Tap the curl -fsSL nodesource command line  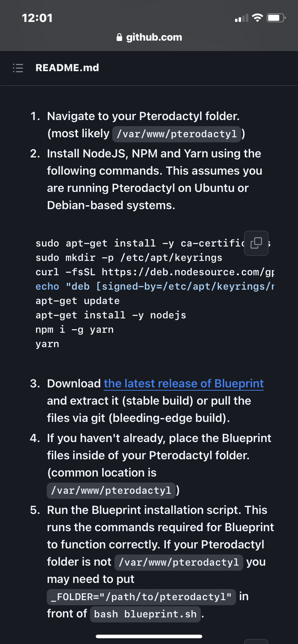click(155, 272)
